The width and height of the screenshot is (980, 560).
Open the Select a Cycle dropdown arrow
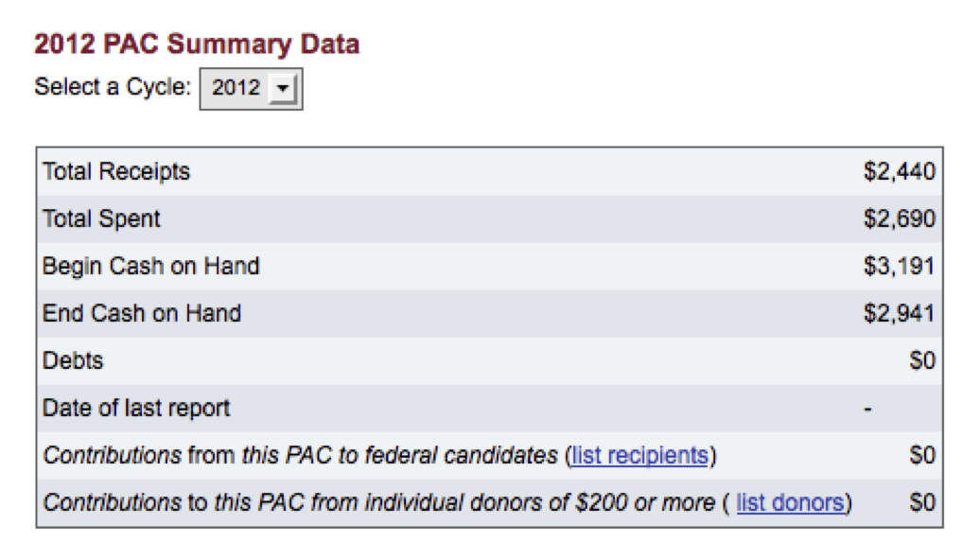pos(283,88)
